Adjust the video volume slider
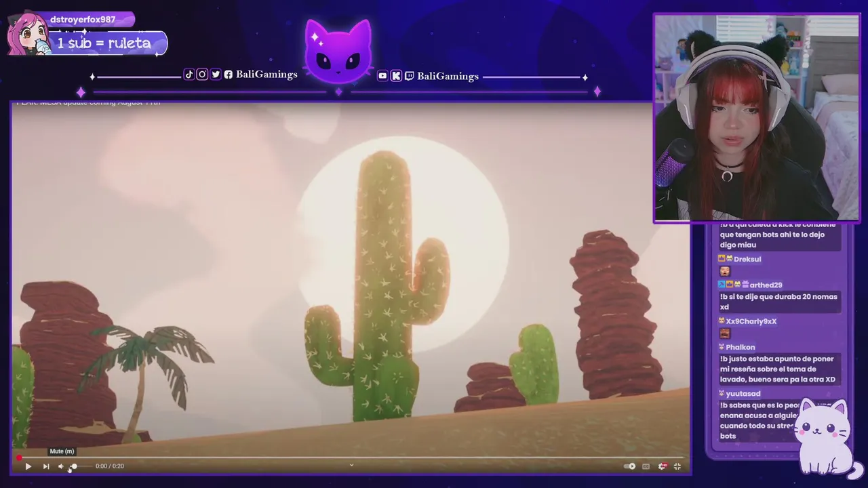 pos(80,466)
